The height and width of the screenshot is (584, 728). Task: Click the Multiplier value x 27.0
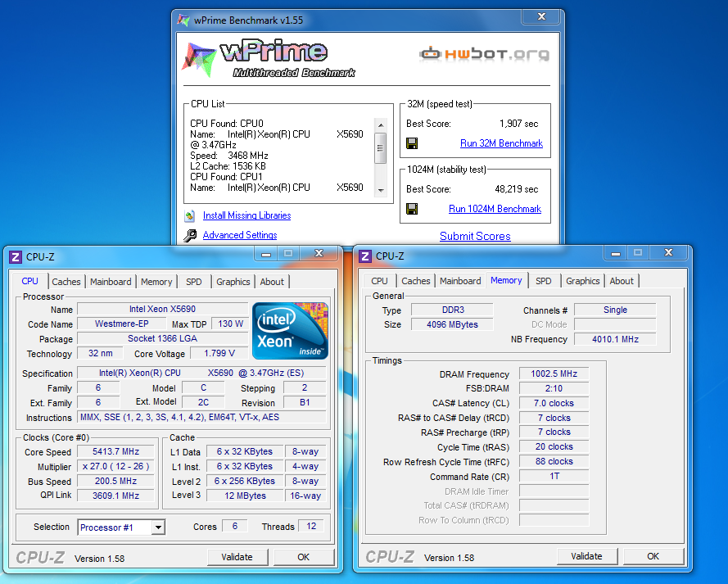[x=115, y=467]
